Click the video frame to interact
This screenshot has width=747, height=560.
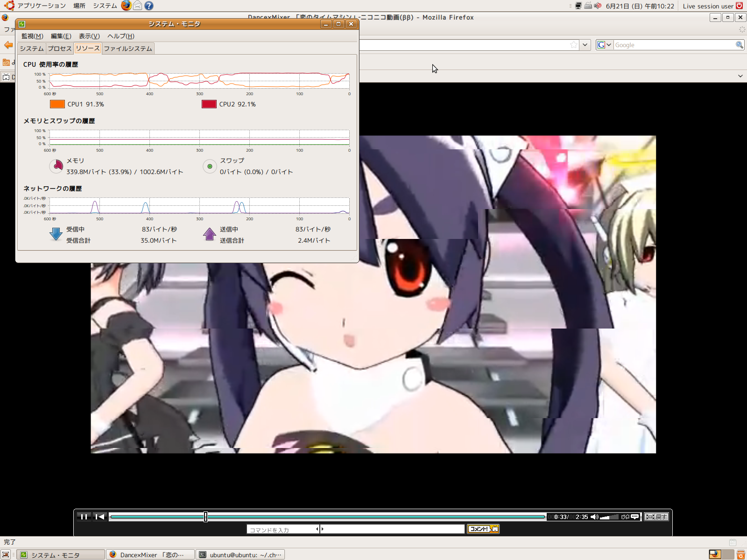click(x=373, y=294)
